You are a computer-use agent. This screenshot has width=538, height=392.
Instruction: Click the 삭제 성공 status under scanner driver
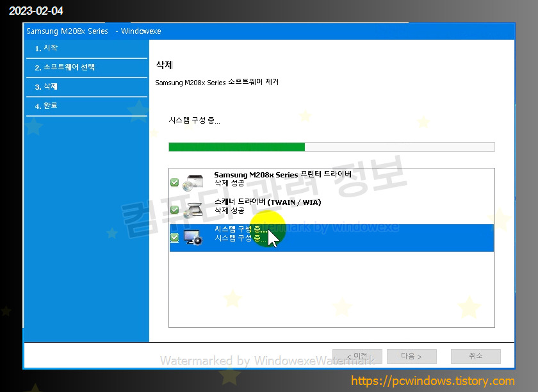pyautogui.click(x=229, y=211)
